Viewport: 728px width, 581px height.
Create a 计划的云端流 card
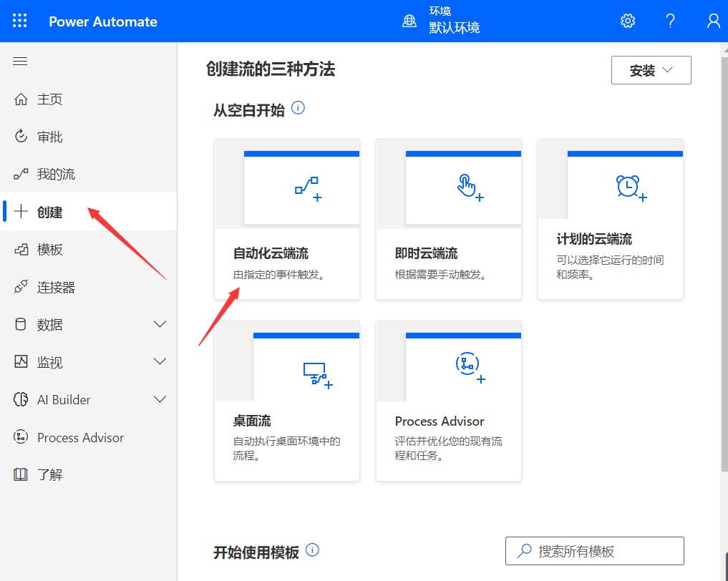611,219
